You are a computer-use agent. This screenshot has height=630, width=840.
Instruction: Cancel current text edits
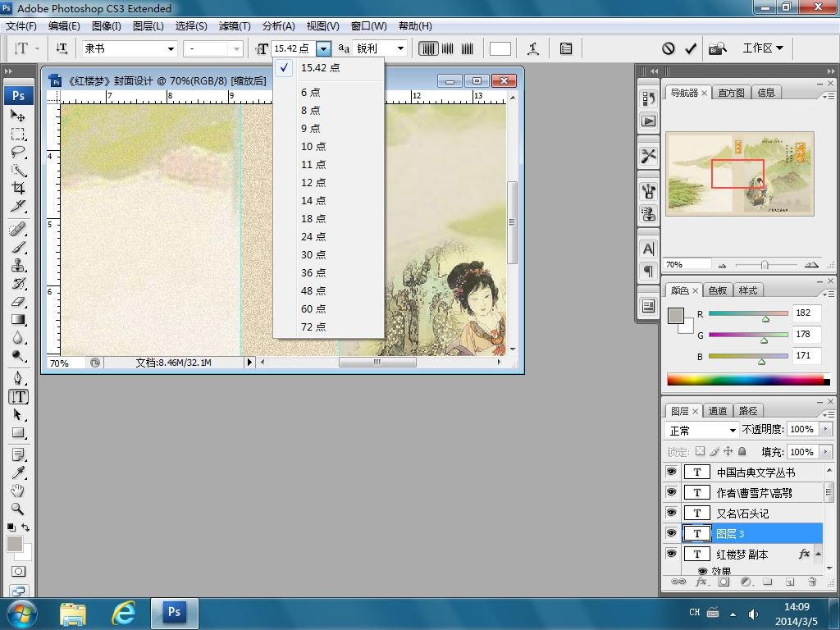pyautogui.click(x=668, y=48)
